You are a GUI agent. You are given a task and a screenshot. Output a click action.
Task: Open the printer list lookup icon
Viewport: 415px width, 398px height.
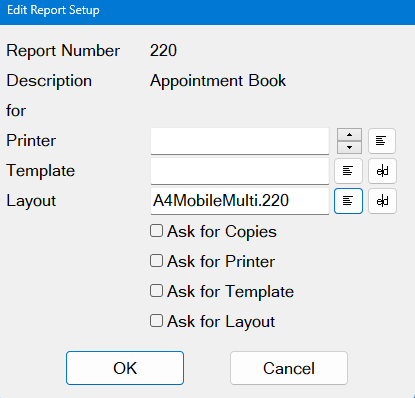click(382, 141)
